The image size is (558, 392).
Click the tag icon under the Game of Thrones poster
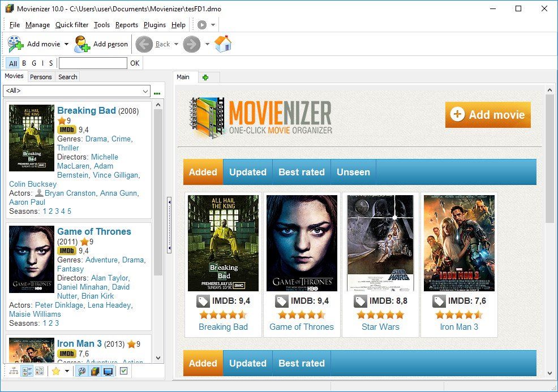(281, 301)
